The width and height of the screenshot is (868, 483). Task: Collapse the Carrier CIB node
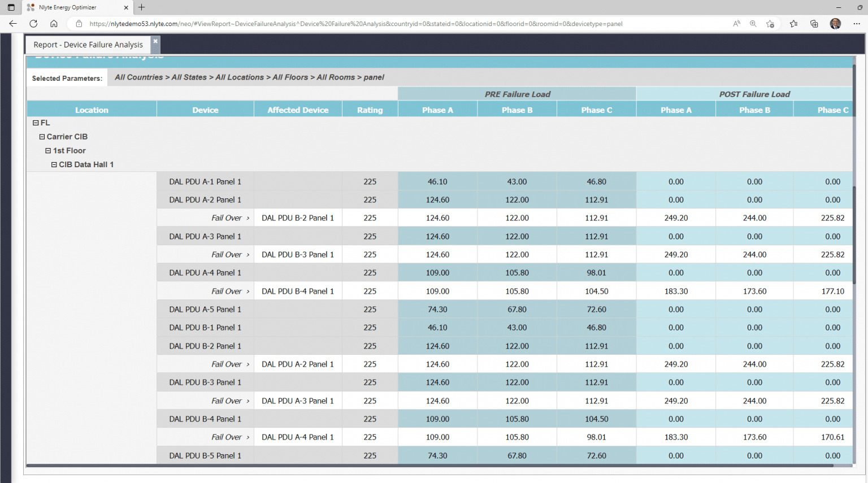[42, 137]
